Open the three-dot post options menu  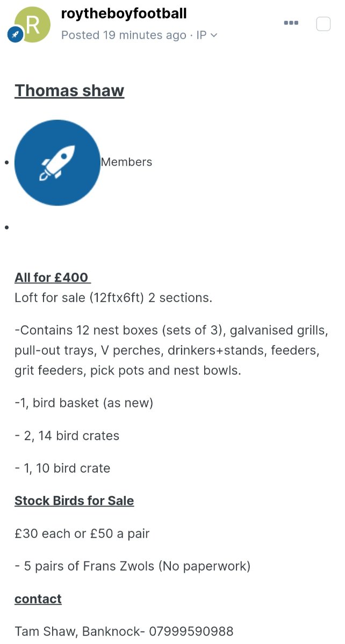[x=291, y=23]
